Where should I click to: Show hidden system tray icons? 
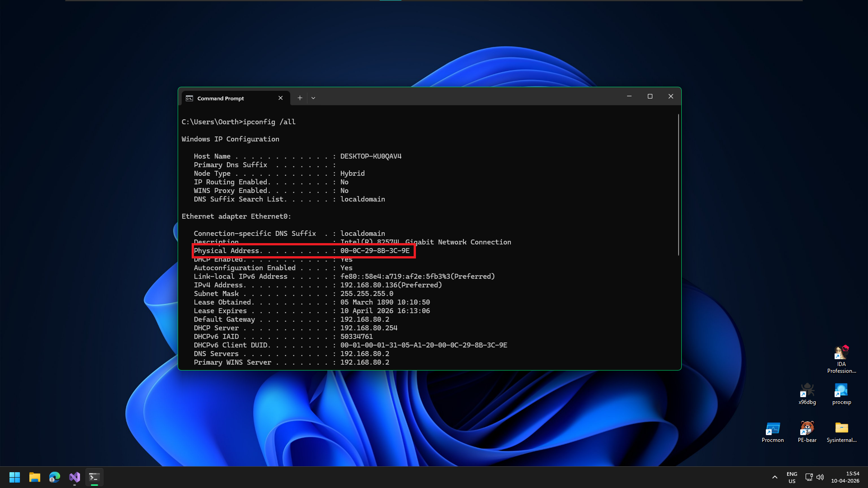pos(774,477)
